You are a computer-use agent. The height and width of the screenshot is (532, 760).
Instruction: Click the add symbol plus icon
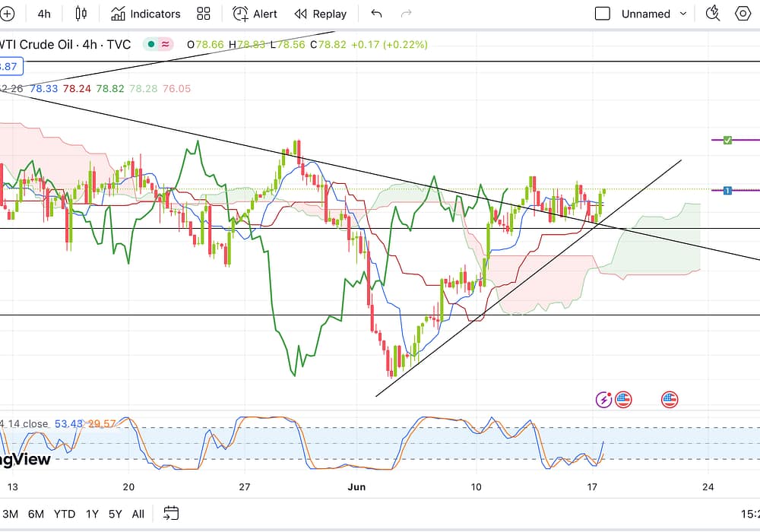click(7, 14)
